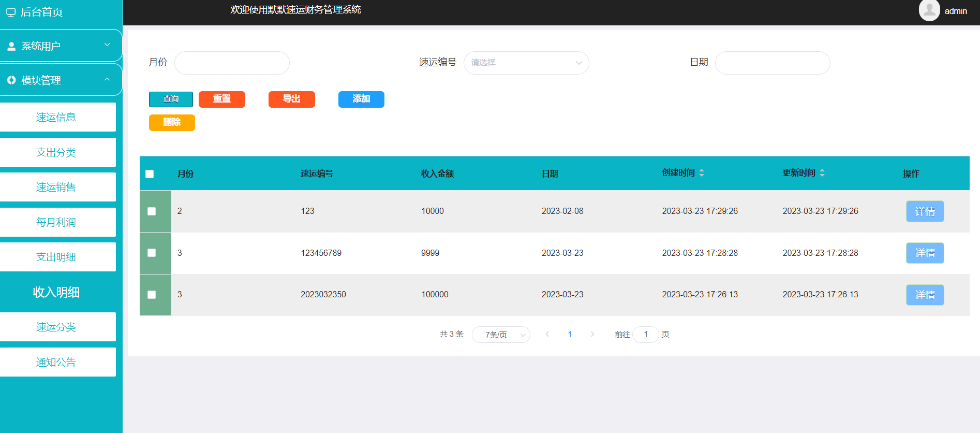Sort by 更新时间 using its sort arrows
980x433 pixels.
822,173
